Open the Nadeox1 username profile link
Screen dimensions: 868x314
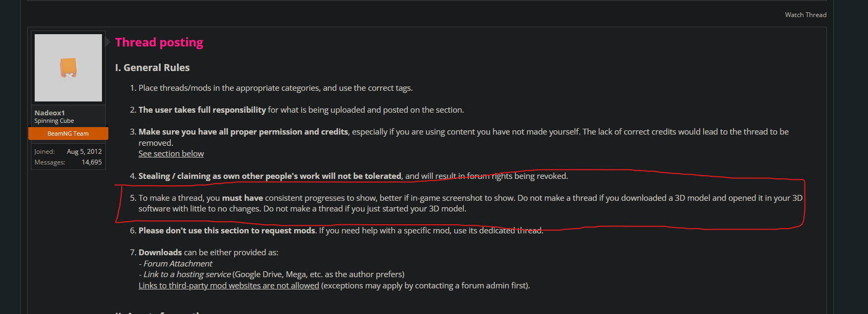pyautogui.click(x=50, y=113)
